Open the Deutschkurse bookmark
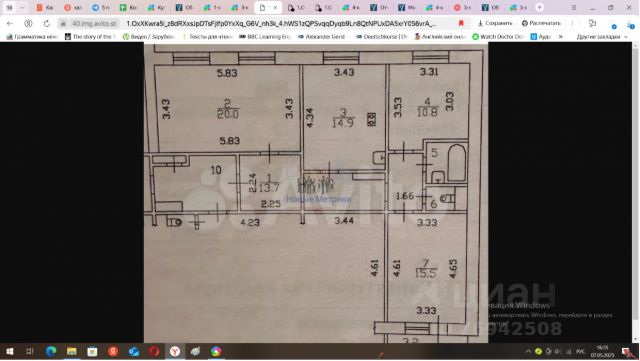 point(382,37)
